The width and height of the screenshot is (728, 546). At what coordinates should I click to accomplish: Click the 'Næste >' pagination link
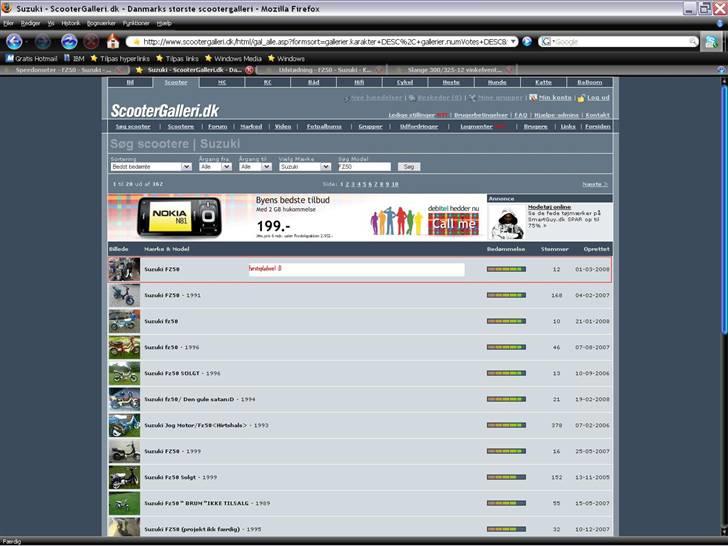[x=595, y=184]
